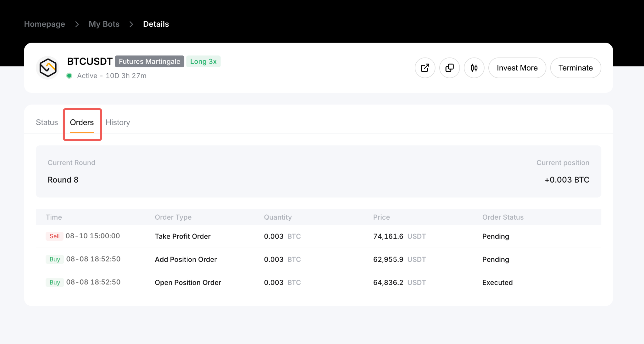Select the Orders tab
644x344 pixels.
coord(82,122)
